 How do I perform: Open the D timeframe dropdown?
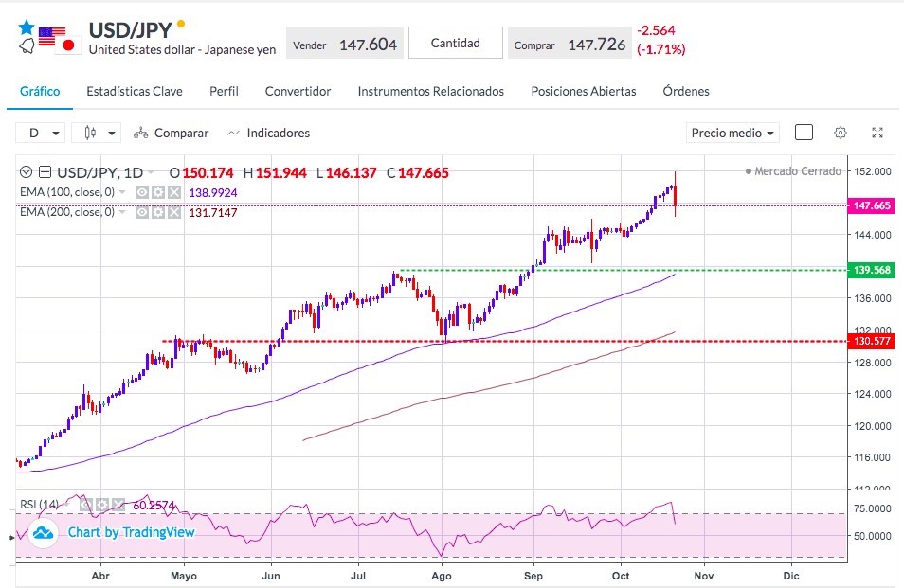tap(41, 134)
